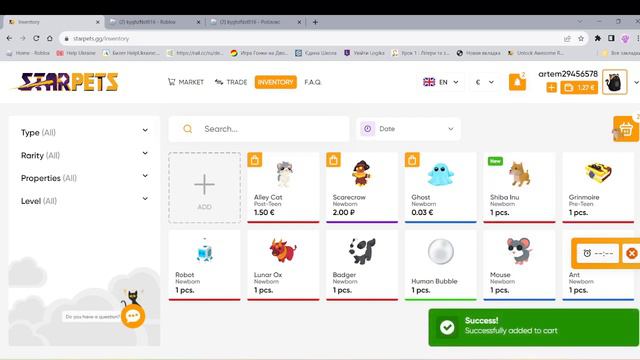Image resolution: width=640 pixels, height=360 pixels.
Task: Expand the Level filter
Action: coord(84,201)
